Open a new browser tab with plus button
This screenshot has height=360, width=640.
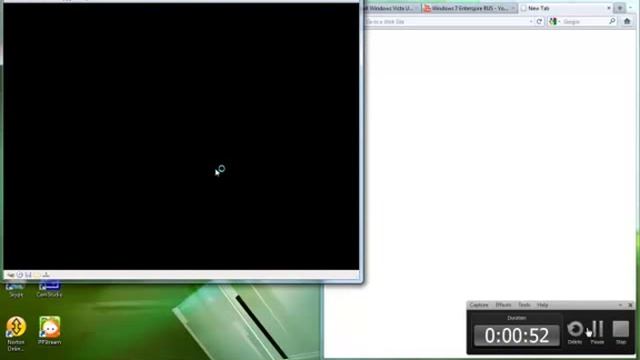(620, 8)
